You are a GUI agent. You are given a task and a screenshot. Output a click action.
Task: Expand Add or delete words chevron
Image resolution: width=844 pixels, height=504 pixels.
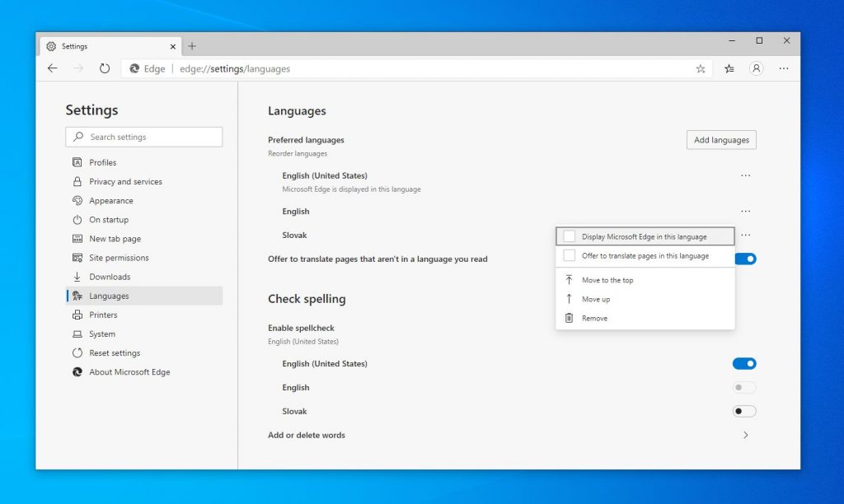click(x=745, y=435)
